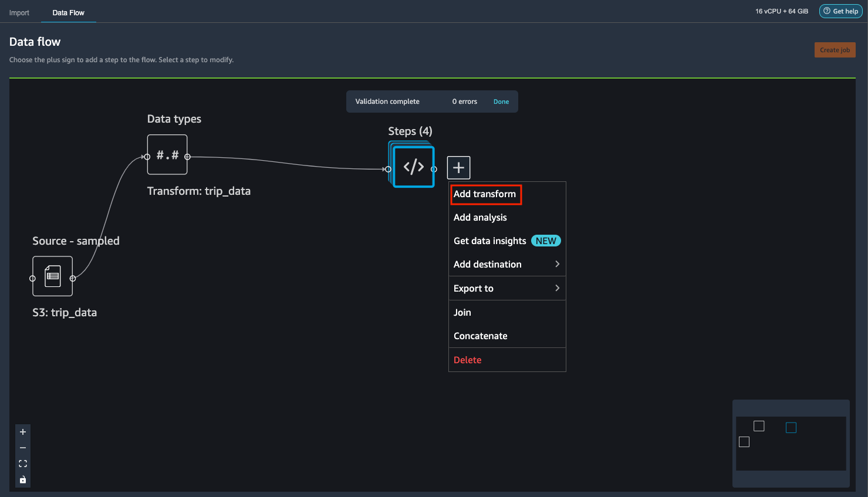
Task: Click the Source - sampled label
Action: pyautogui.click(x=76, y=241)
